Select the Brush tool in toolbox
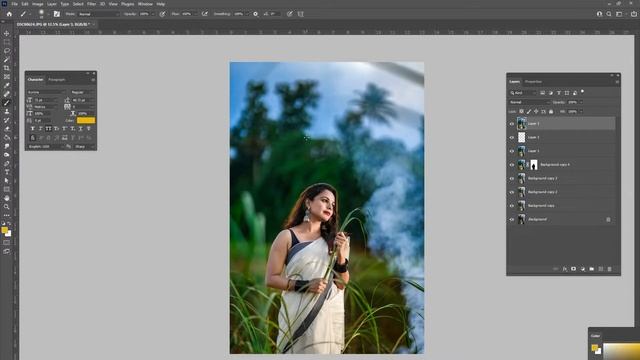 click(7, 102)
